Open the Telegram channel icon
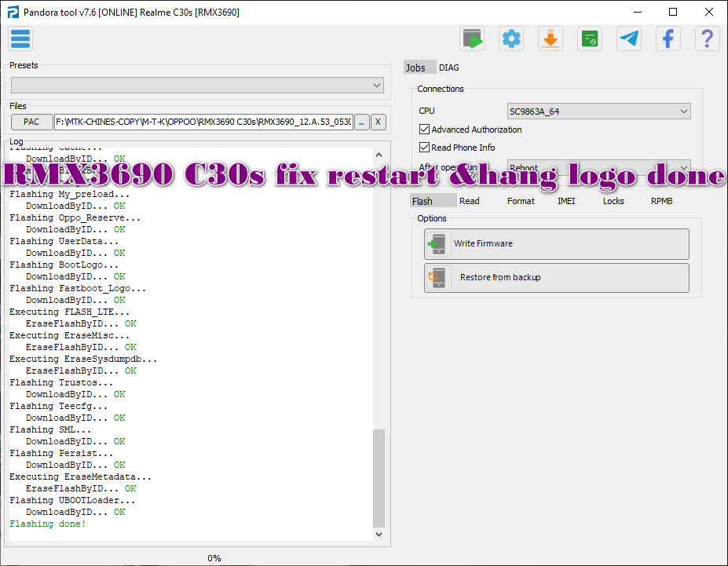728x566 pixels. 628,38
